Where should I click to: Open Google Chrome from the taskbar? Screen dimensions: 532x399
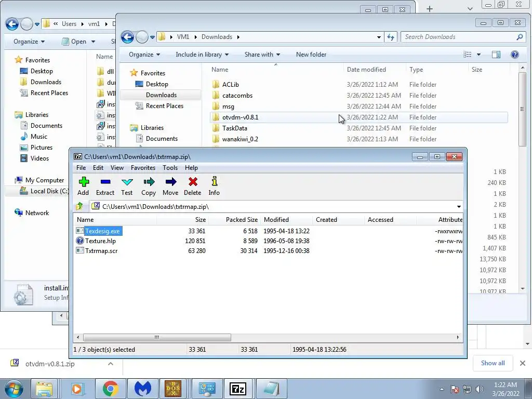[110, 389]
